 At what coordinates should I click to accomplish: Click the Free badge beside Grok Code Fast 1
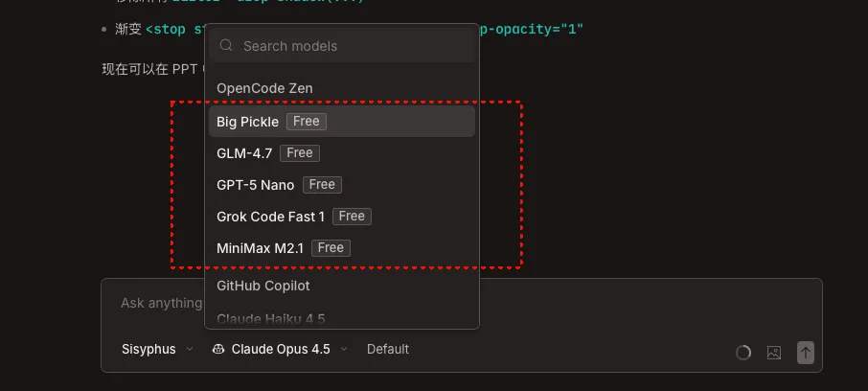[x=352, y=216]
